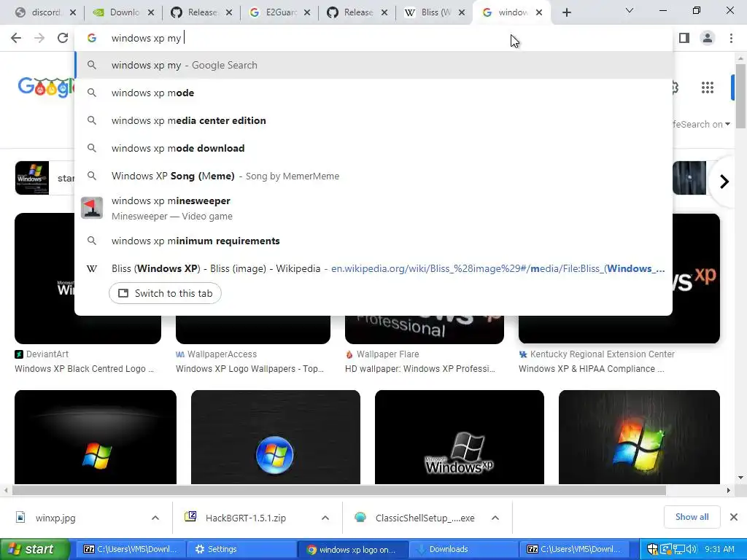The height and width of the screenshot is (560, 747).
Task: Switch to the Bliss Wikipedia tab
Action: coord(436,13)
